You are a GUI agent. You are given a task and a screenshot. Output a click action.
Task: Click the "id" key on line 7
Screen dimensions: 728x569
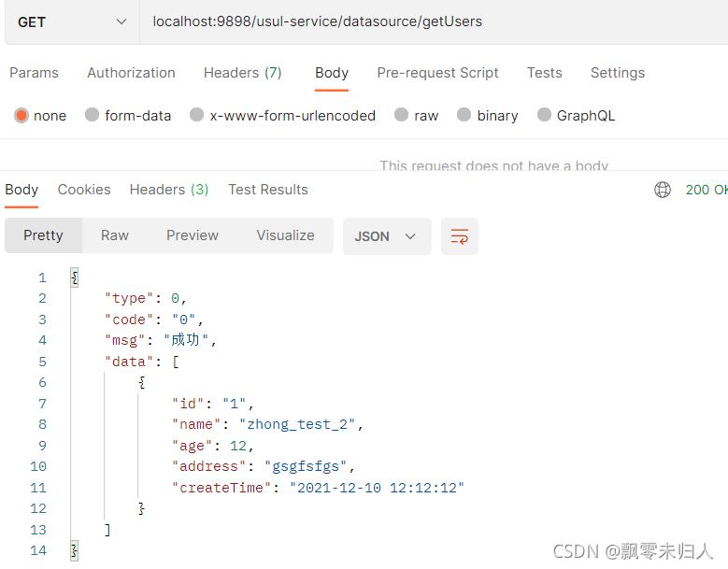coord(188,404)
